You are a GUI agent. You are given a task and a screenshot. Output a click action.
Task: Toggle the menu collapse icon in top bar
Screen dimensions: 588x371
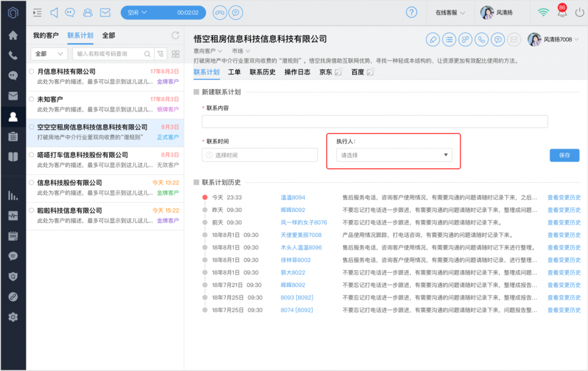(x=37, y=13)
